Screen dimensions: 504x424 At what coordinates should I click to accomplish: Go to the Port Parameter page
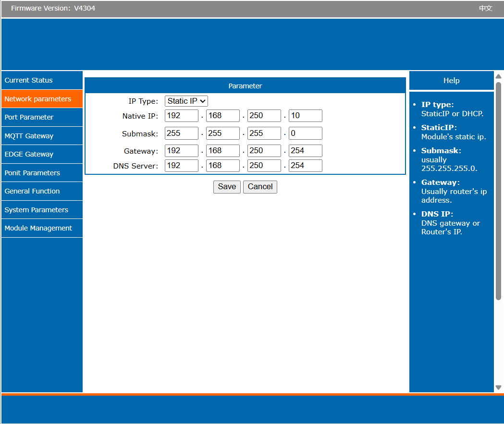[x=42, y=117]
